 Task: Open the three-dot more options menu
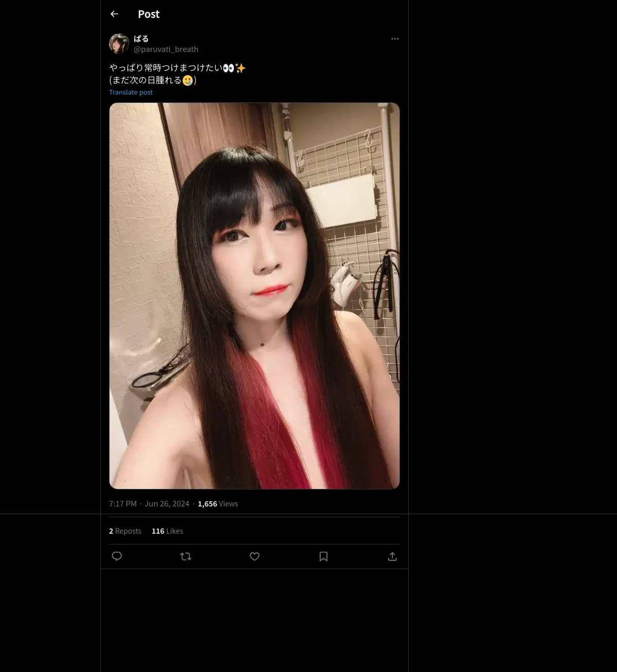click(x=395, y=39)
